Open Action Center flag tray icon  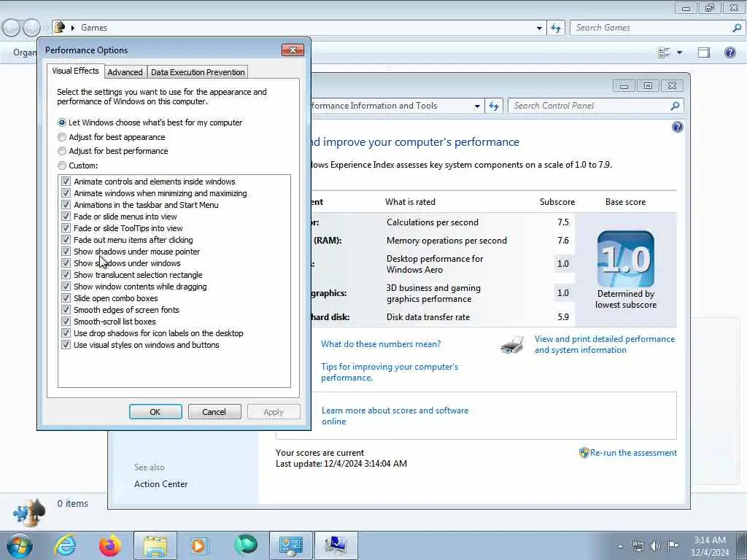click(673, 546)
